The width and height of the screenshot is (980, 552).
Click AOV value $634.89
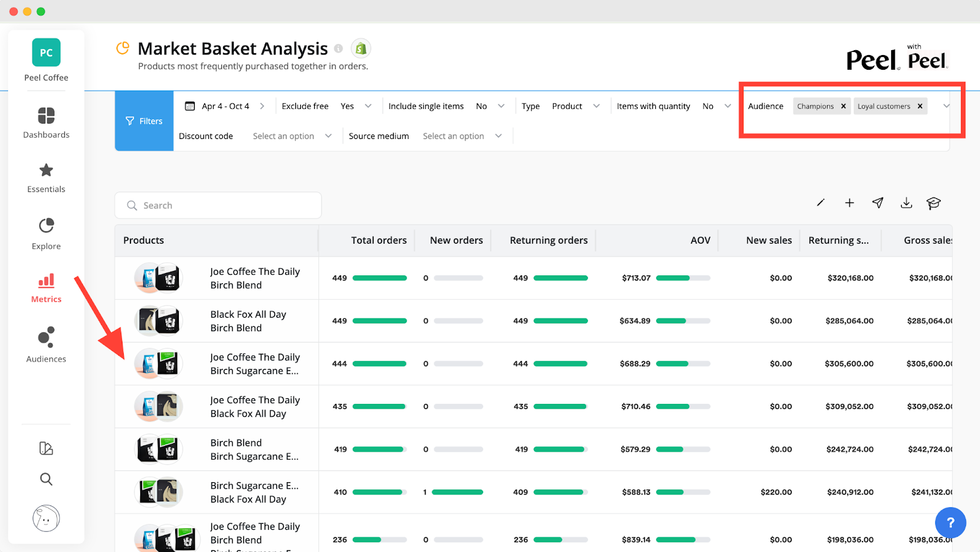click(635, 321)
